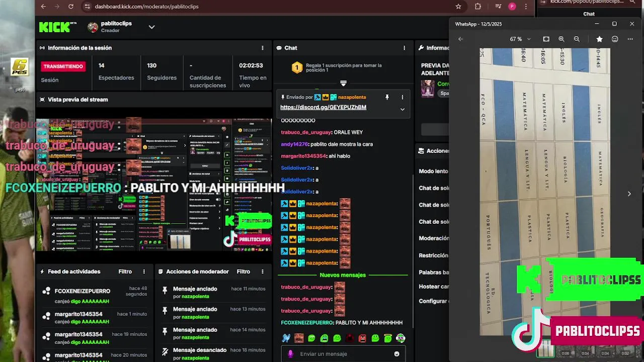Fit image to window in photo viewer

[546, 39]
